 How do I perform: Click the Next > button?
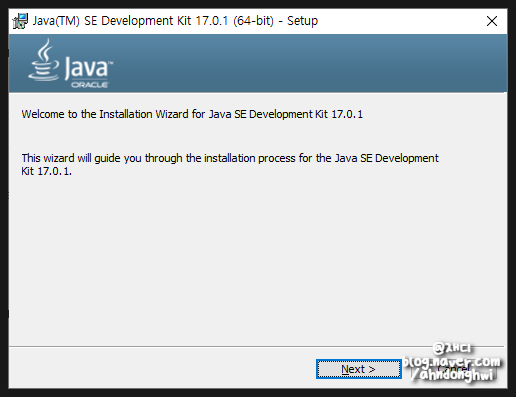click(x=359, y=369)
